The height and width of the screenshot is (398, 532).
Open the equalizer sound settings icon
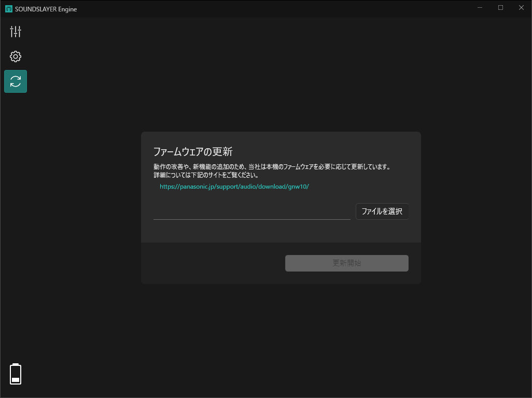(16, 32)
